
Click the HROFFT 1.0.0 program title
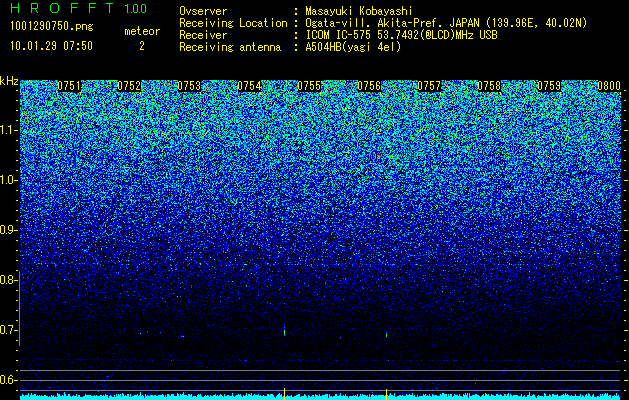point(78,8)
